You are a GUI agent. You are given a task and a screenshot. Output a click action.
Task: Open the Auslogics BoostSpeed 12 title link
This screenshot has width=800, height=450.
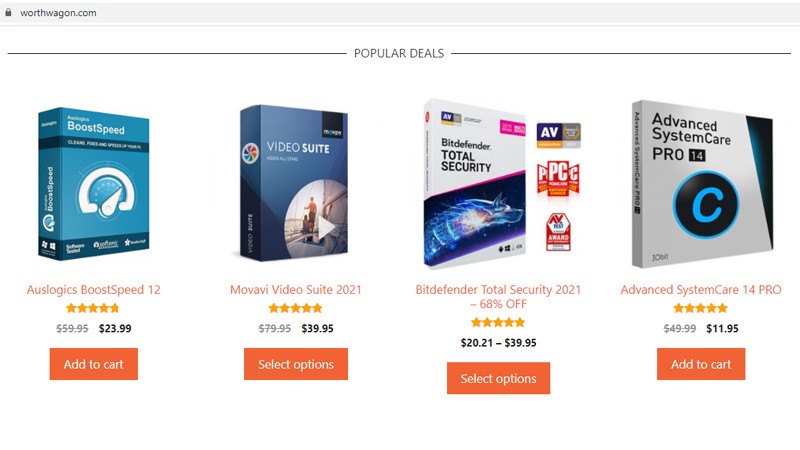(x=94, y=290)
